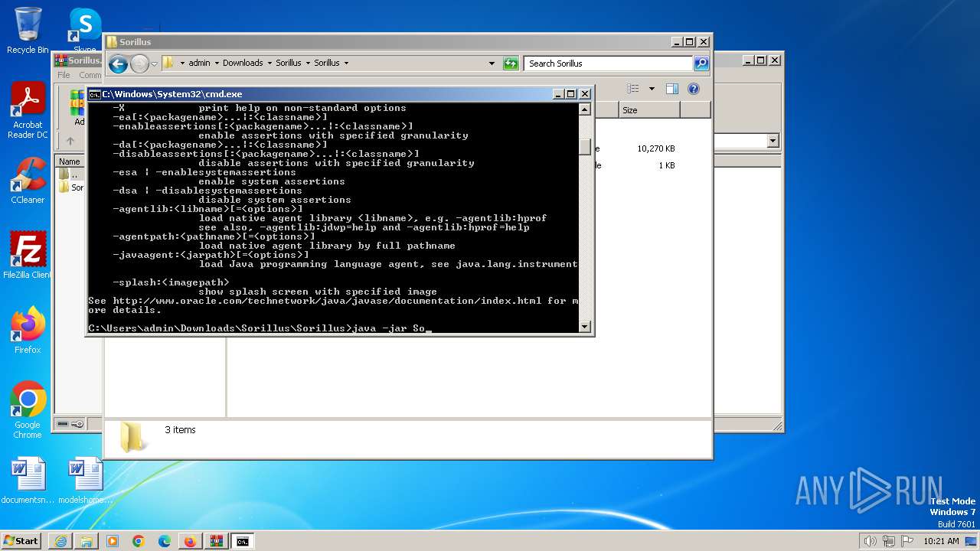Launch Chrome from the taskbar
The width and height of the screenshot is (980, 551).
tap(138, 541)
